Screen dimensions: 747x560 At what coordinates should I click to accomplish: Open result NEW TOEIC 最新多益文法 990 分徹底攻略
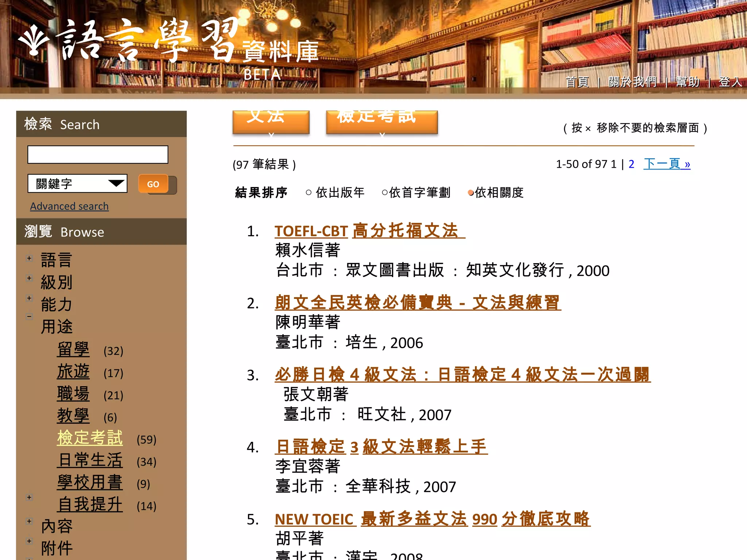point(433,519)
